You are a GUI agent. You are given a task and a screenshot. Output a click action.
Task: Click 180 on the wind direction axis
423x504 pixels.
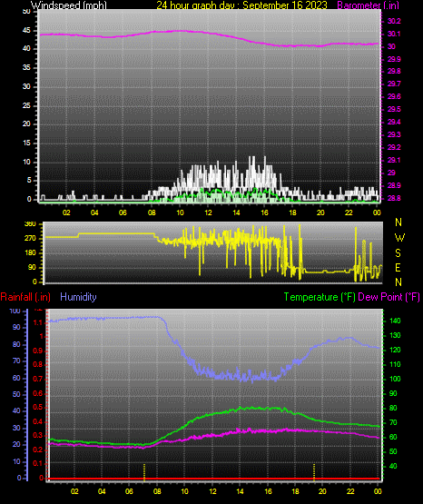pyautogui.click(x=30, y=253)
